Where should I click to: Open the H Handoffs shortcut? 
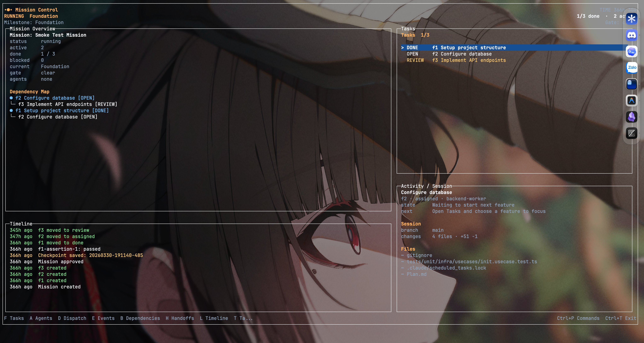180,318
